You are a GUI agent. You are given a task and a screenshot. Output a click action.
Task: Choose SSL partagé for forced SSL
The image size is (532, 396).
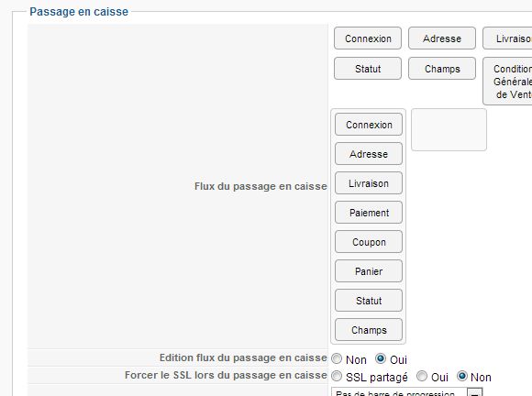point(337,376)
